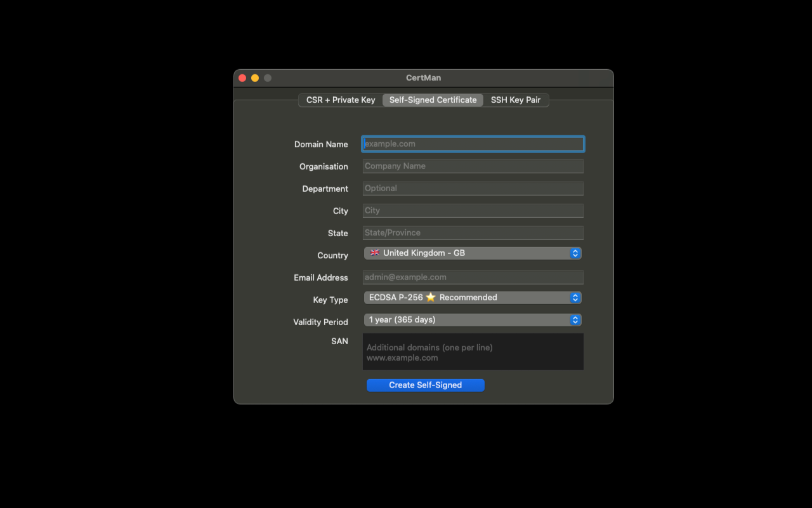Open the Country selection dropdown

[473, 253]
